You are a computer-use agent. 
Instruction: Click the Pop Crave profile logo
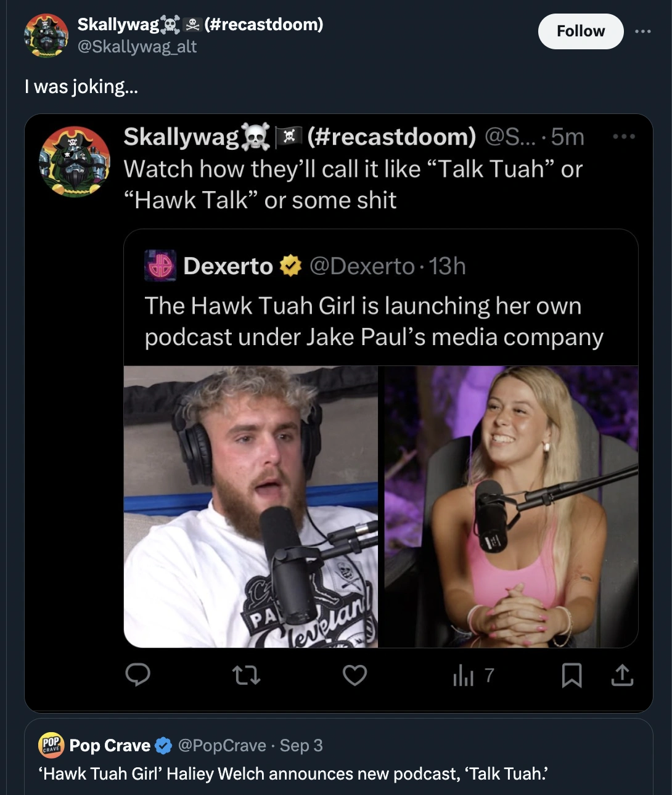[50, 745]
